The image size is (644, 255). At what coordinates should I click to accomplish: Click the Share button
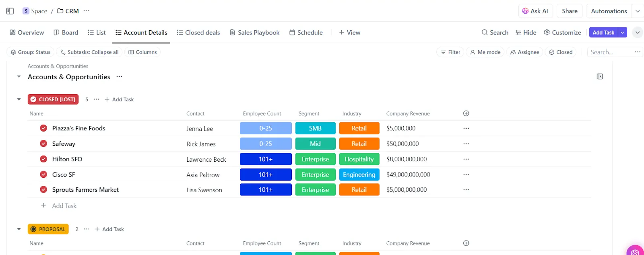click(570, 11)
